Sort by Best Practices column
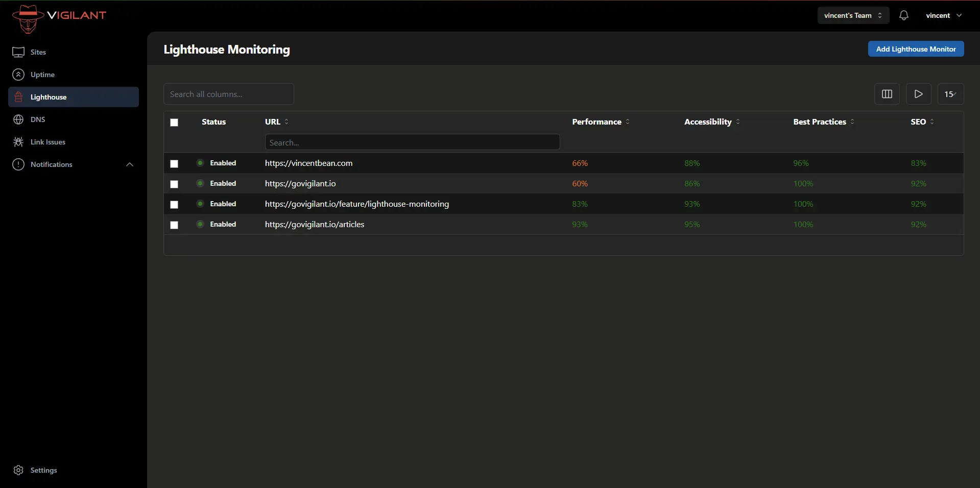 [824, 121]
